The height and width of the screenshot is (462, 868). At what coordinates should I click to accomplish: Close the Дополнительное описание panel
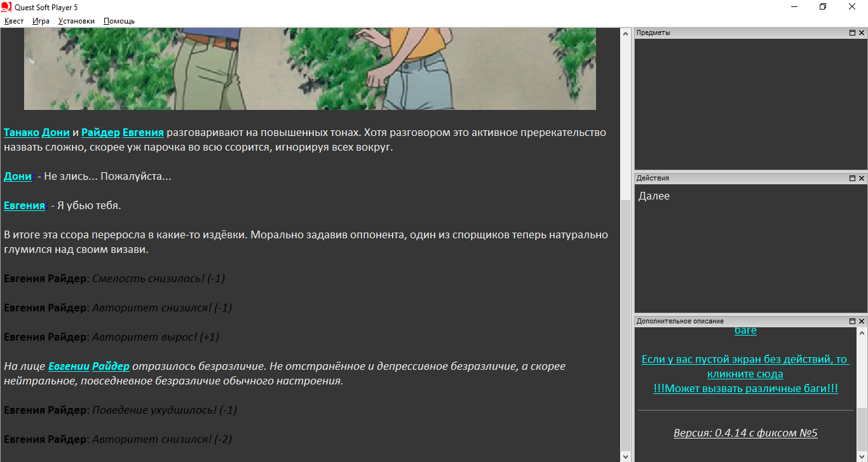point(862,322)
